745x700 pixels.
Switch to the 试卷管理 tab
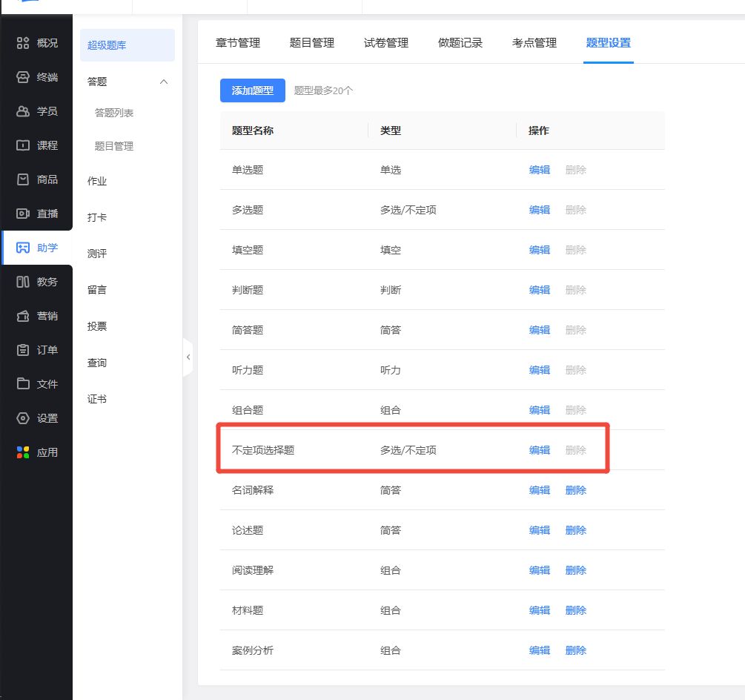pos(385,43)
